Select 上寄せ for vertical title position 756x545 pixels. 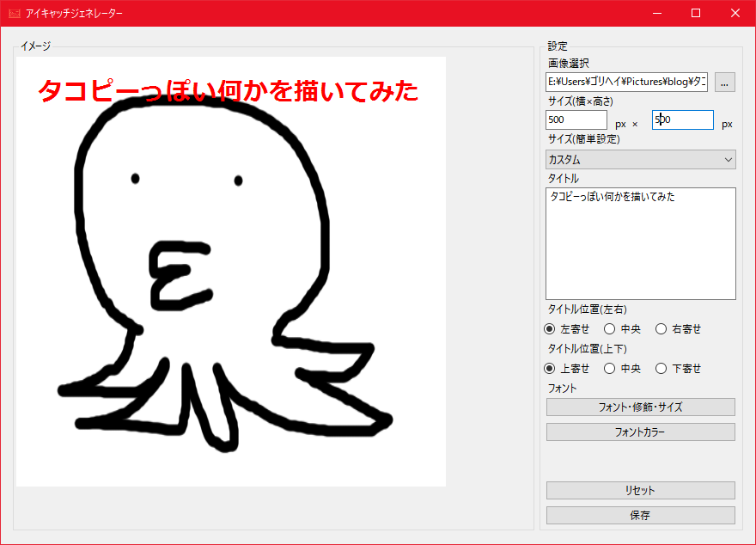566,369
